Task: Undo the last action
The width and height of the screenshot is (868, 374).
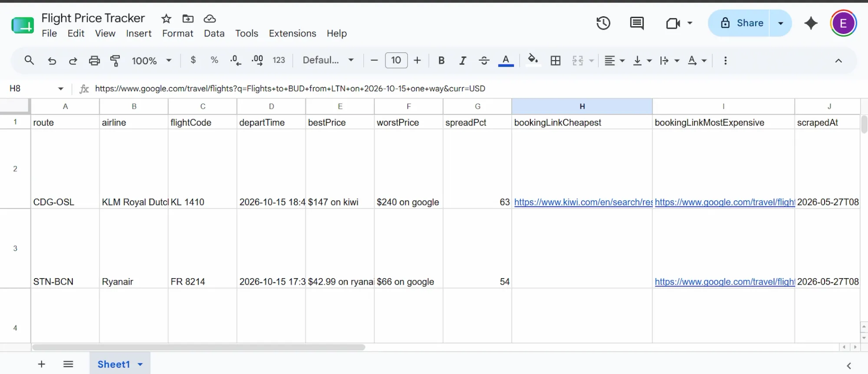Action: pyautogui.click(x=52, y=60)
